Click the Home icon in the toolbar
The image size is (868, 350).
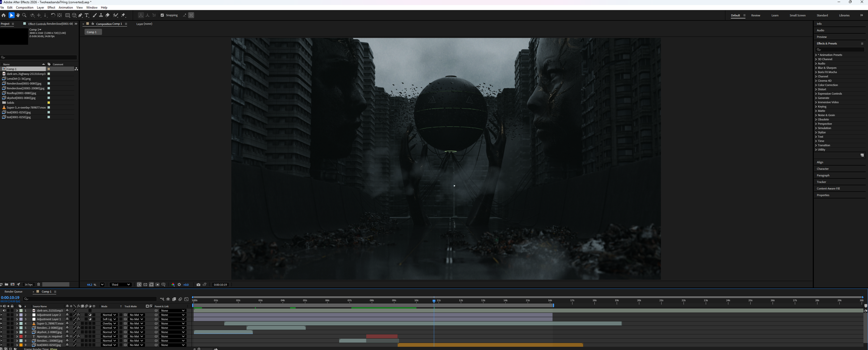click(x=4, y=15)
